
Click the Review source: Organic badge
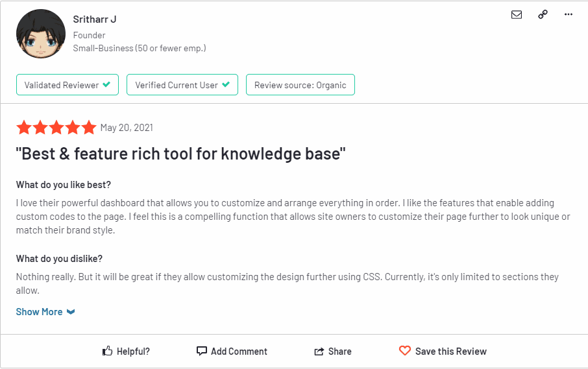[300, 85]
